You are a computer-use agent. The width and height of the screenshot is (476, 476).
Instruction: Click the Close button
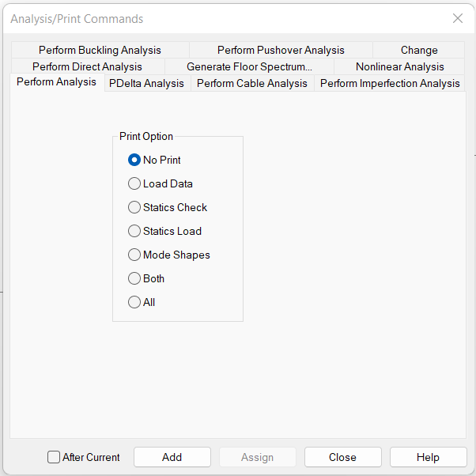pyautogui.click(x=342, y=457)
